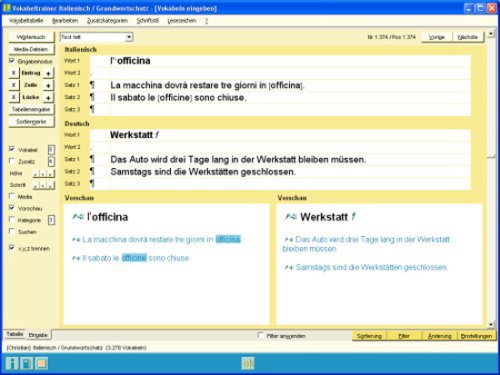Click paragraph mark of Italian Satz 1
Image resolution: width=500 pixels, height=375 pixels.
click(x=92, y=85)
